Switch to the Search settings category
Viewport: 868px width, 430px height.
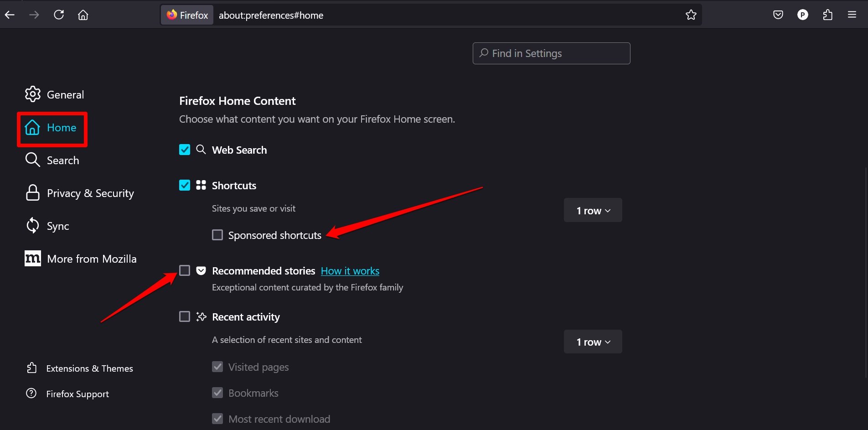click(x=63, y=161)
